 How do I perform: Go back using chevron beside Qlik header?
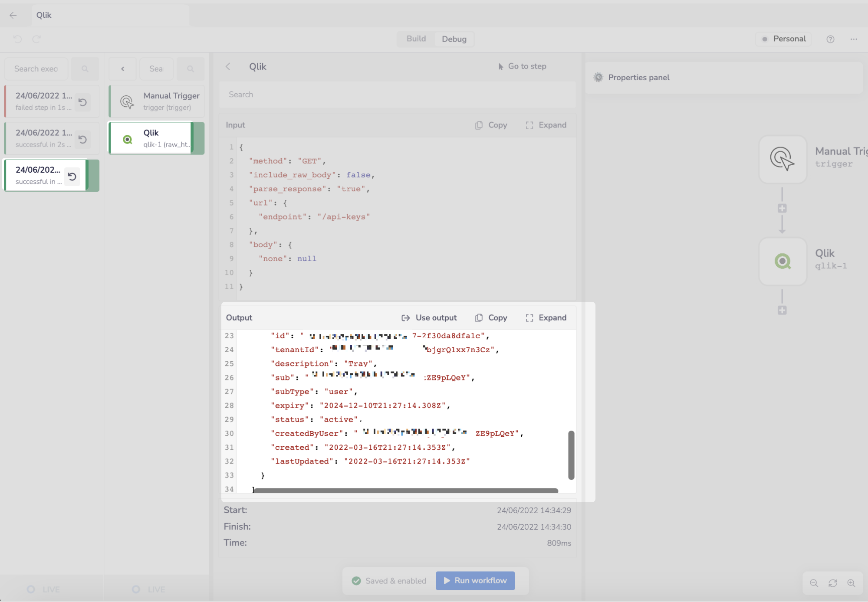(228, 66)
